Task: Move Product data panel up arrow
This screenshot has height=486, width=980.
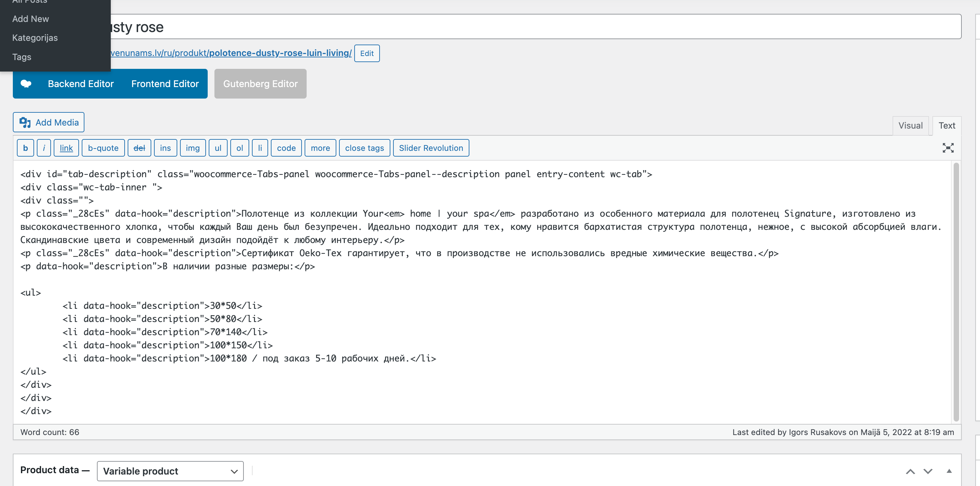Action: 910,471
